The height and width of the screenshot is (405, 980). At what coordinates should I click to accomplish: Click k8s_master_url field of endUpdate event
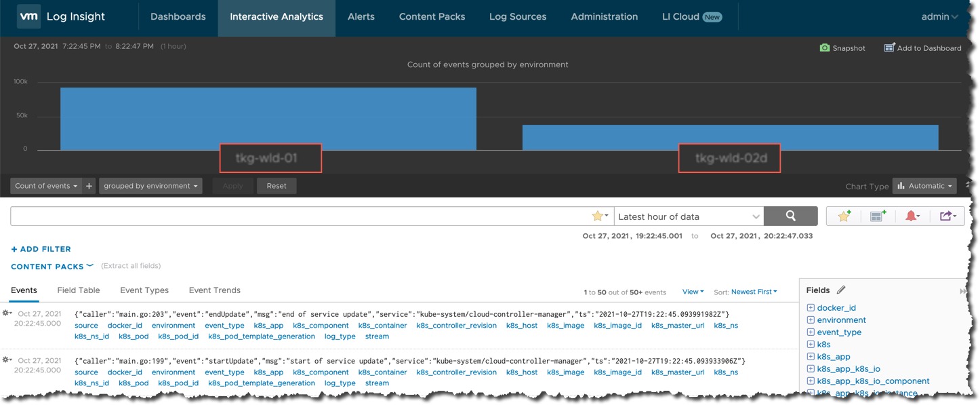(x=678, y=326)
